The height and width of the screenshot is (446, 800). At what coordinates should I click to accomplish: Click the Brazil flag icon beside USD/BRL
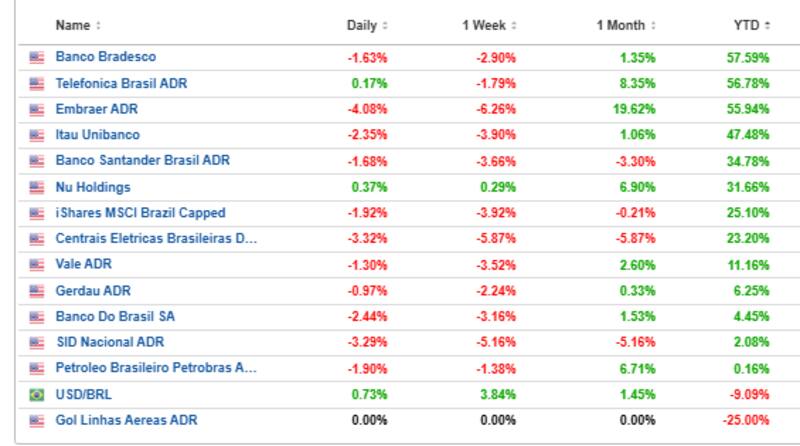tap(37, 395)
